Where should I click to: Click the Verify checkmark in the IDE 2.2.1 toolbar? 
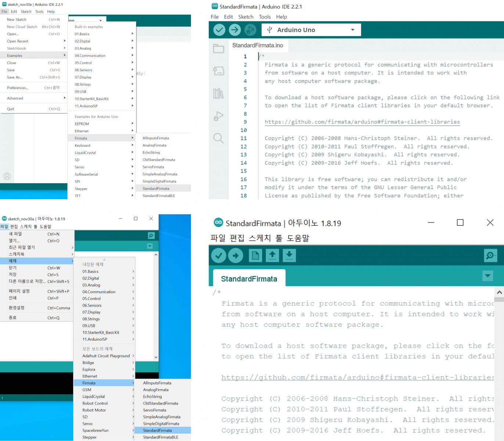click(219, 30)
